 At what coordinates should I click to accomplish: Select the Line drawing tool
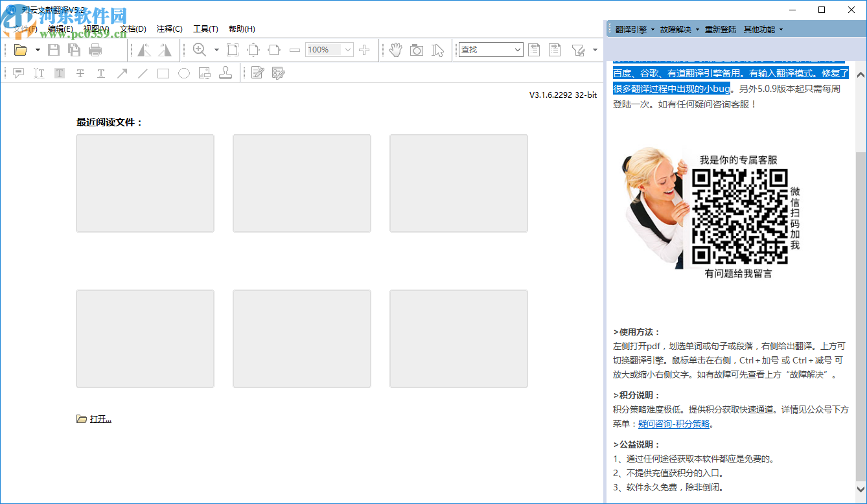(143, 73)
